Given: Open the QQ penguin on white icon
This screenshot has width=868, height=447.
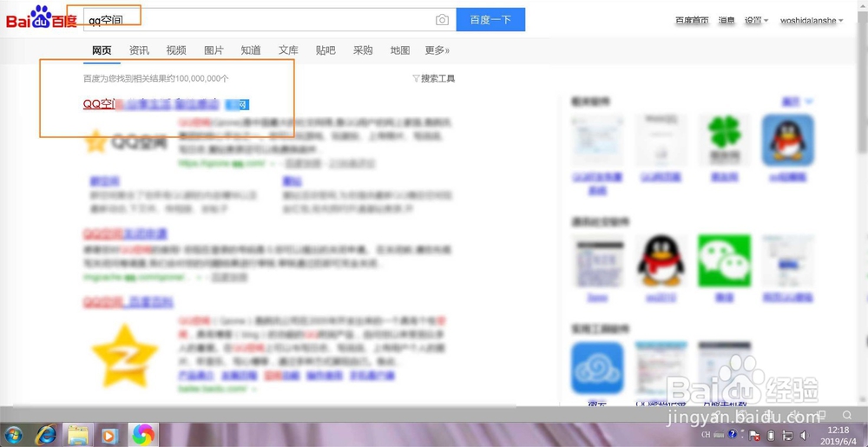Looking at the screenshot, I should (661, 260).
